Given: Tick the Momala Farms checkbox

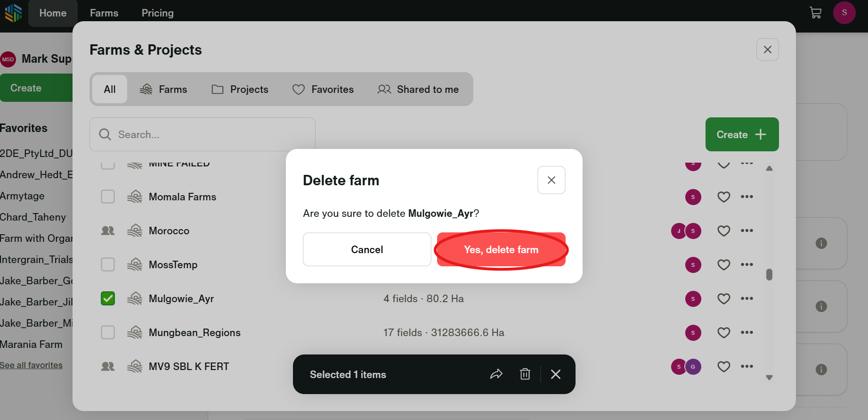Looking at the screenshot, I should [108, 197].
